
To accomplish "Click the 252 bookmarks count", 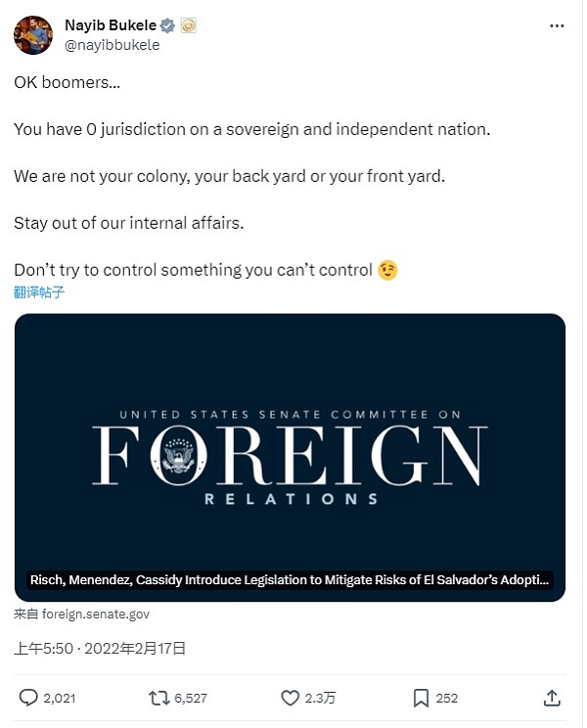I will (x=447, y=698).
